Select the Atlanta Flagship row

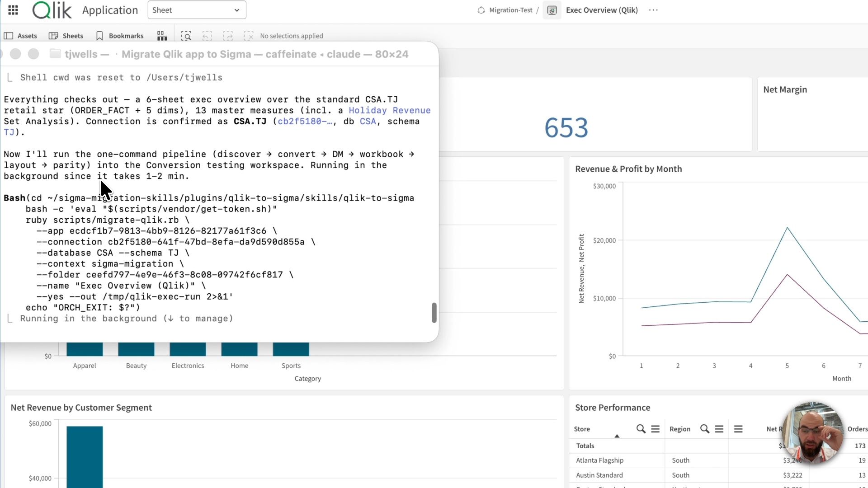(x=599, y=460)
